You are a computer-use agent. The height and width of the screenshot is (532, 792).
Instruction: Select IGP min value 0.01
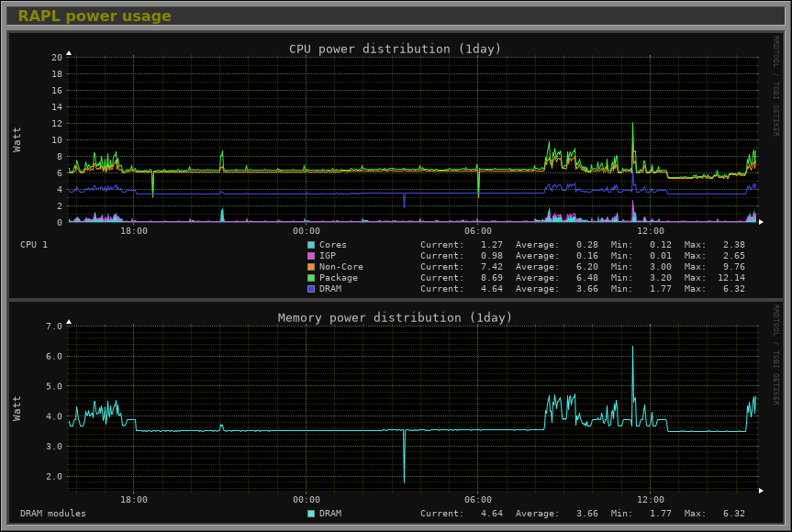[x=661, y=256]
